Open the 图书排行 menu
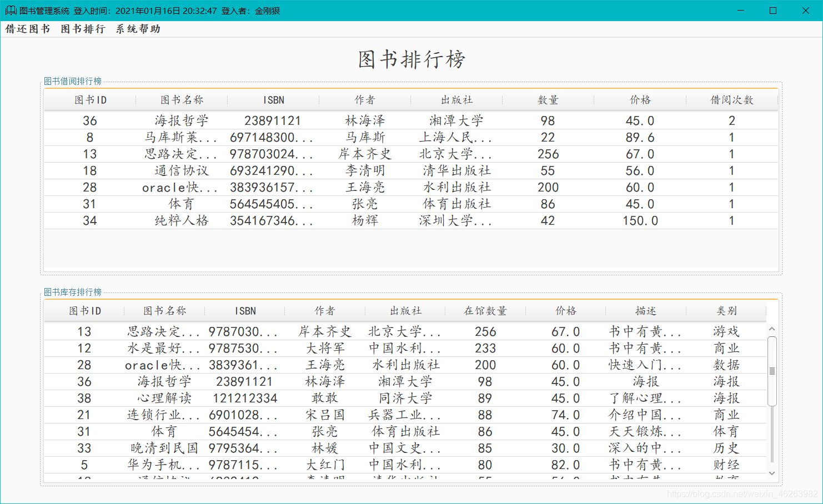 point(83,29)
